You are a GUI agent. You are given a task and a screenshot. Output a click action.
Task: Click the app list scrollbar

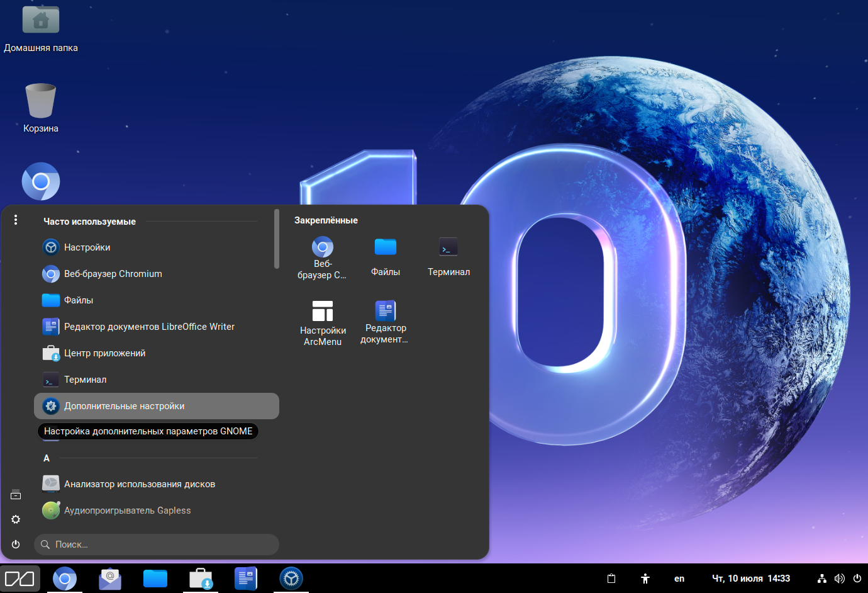click(277, 239)
